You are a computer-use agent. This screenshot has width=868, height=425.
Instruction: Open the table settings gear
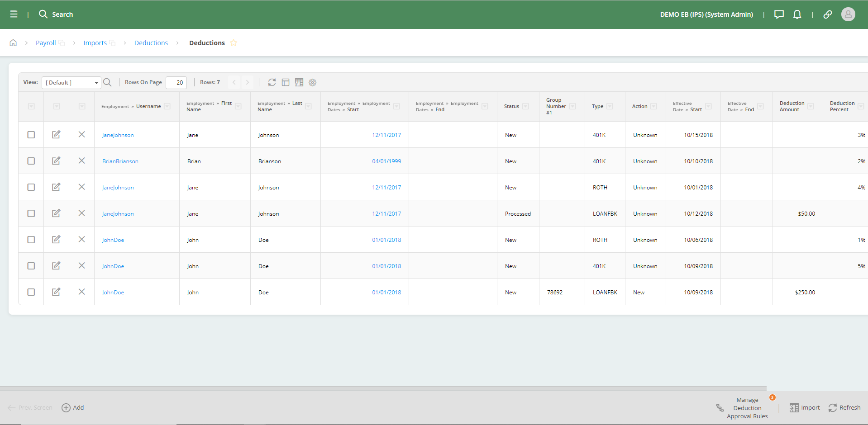tap(313, 82)
